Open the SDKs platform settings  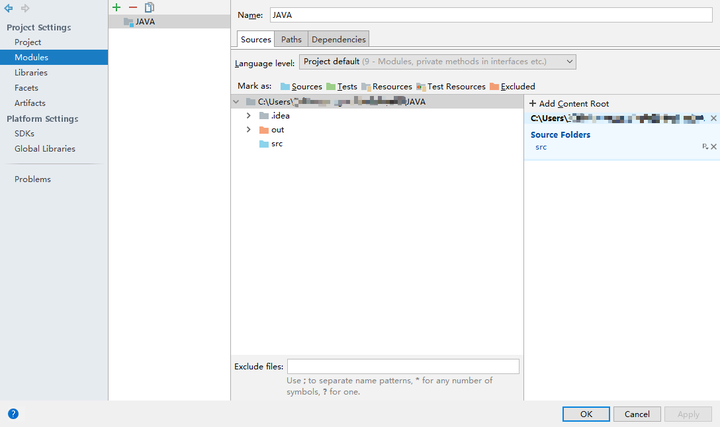coord(24,134)
